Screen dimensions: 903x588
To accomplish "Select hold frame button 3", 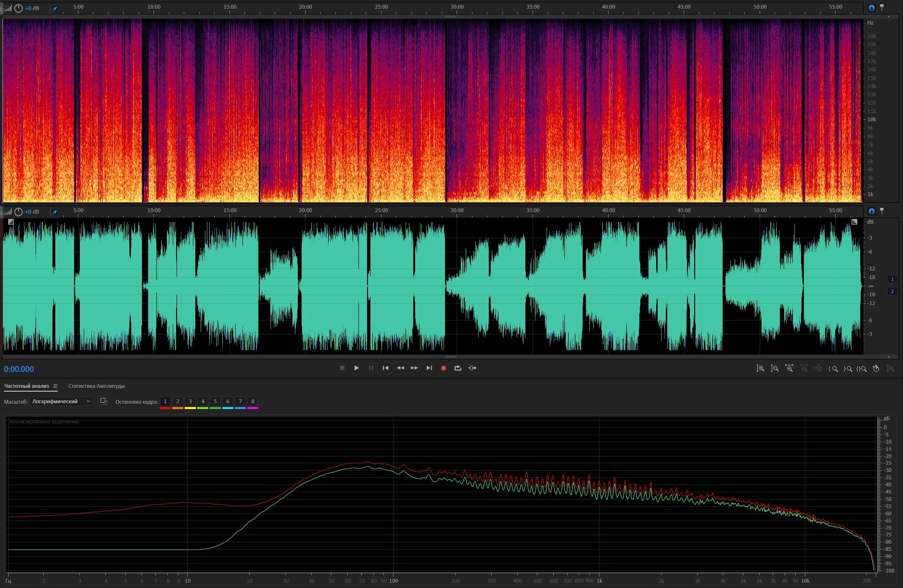I will (190, 402).
